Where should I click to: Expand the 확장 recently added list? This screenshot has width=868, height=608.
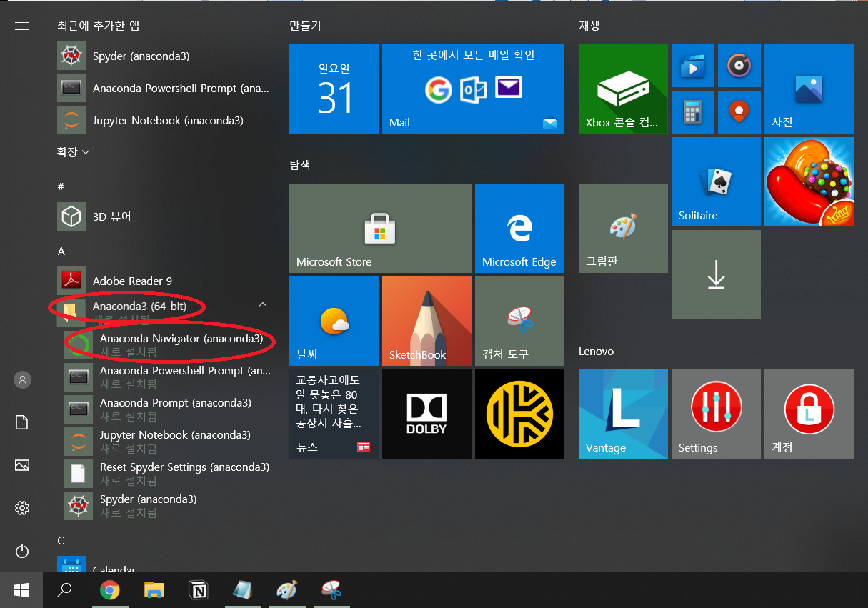click(x=74, y=152)
